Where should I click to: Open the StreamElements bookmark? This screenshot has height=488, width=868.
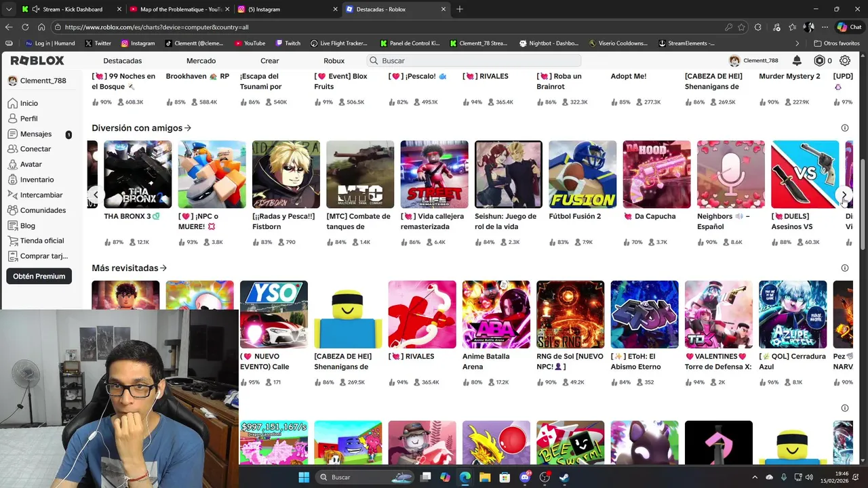[x=686, y=43]
